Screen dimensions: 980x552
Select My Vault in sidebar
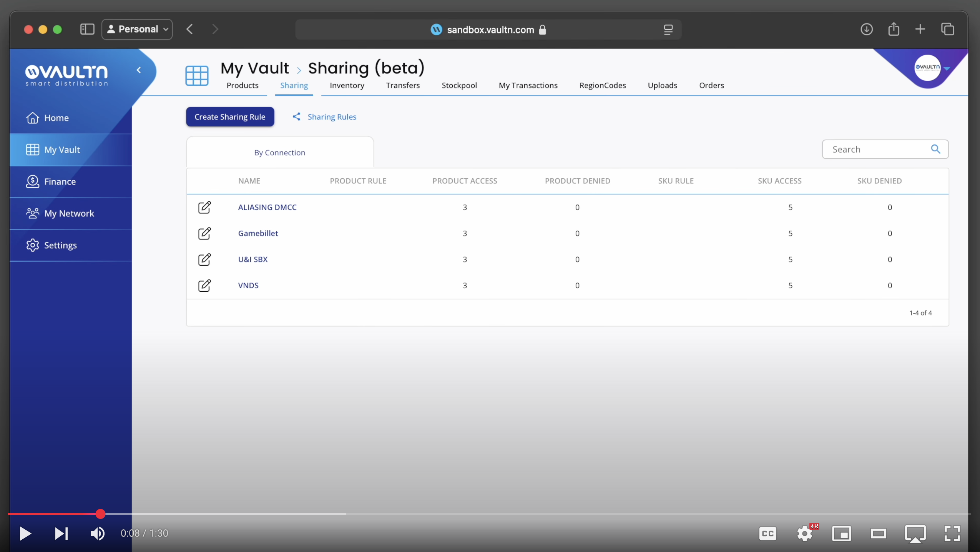71,150
